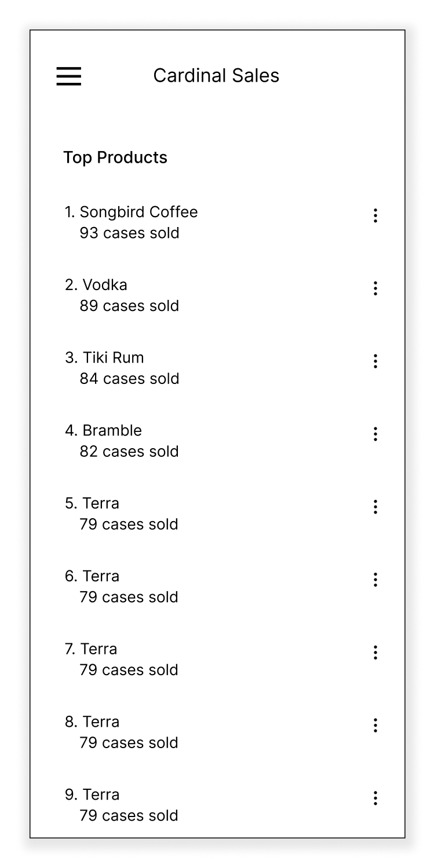This screenshot has width=434, height=868.
Task: Open more options for Songbird Coffee
Action: (375, 215)
